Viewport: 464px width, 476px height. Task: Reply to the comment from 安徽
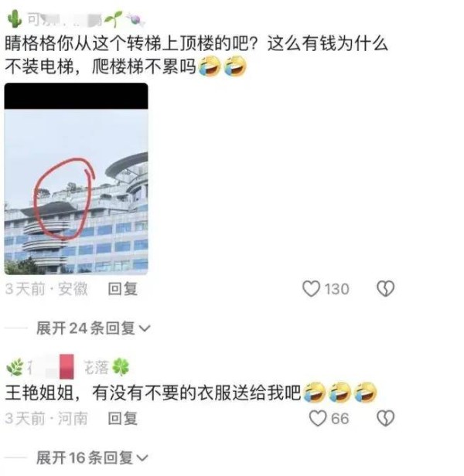tap(123, 289)
